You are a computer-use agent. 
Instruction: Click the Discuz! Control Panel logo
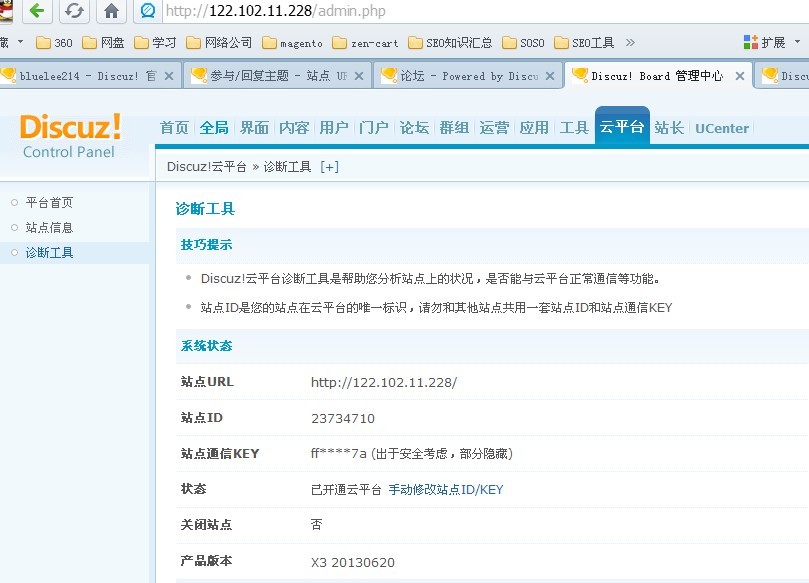(70, 136)
